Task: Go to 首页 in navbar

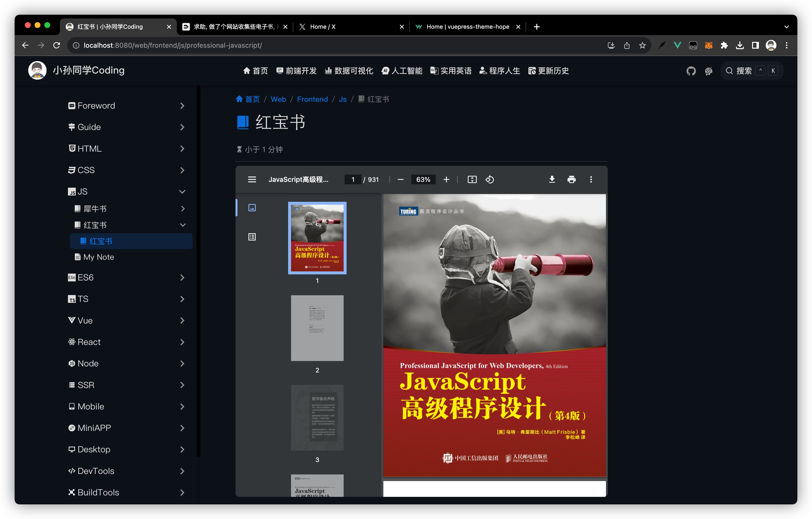Action: [x=255, y=71]
